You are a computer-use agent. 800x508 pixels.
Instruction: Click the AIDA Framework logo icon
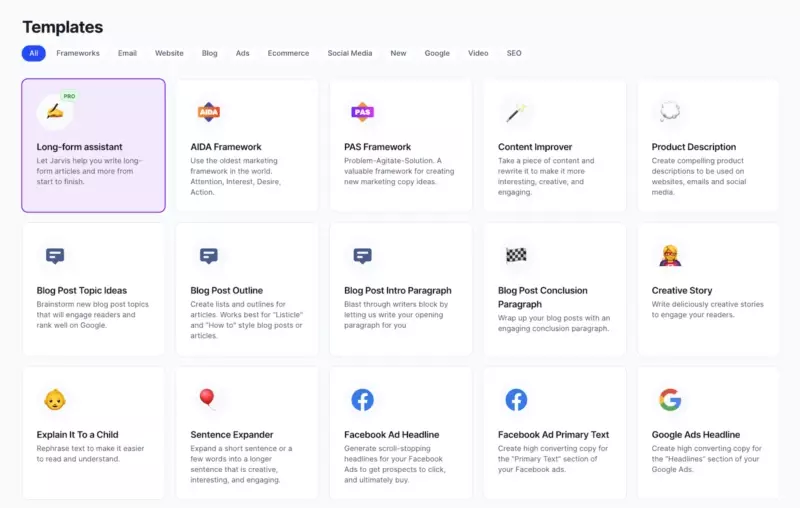[x=209, y=112]
